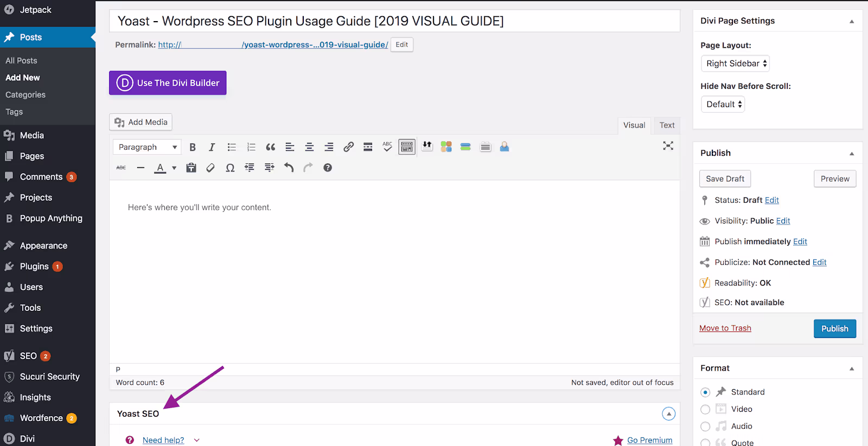Click Move to Trash link
The image size is (868, 446).
point(725,328)
